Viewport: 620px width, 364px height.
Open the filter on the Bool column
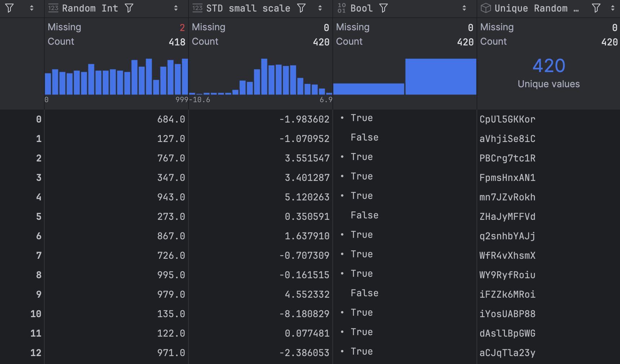(x=384, y=8)
